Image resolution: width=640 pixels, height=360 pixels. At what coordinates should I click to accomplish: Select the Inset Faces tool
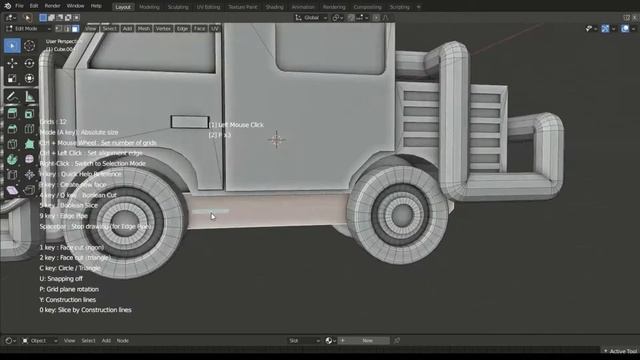pos(29,114)
